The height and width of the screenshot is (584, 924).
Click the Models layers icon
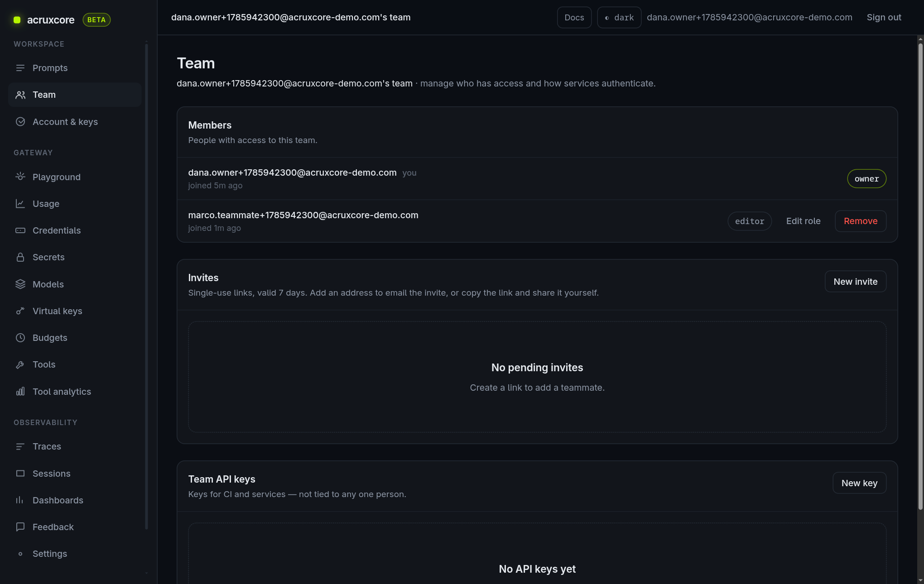[x=20, y=284]
